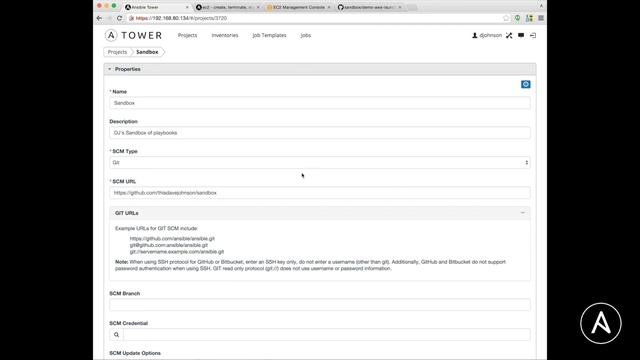Click the SCM Update Options label

click(x=135, y=353)
